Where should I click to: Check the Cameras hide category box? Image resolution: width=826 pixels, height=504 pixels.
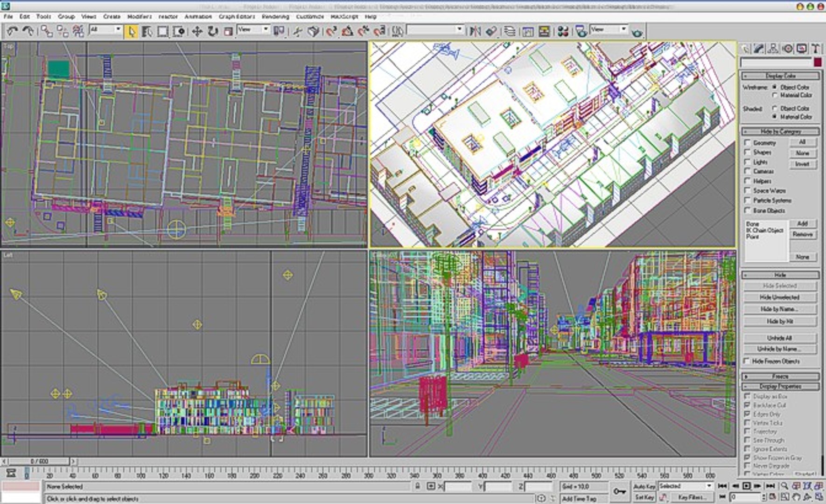[x=747, y=171]
